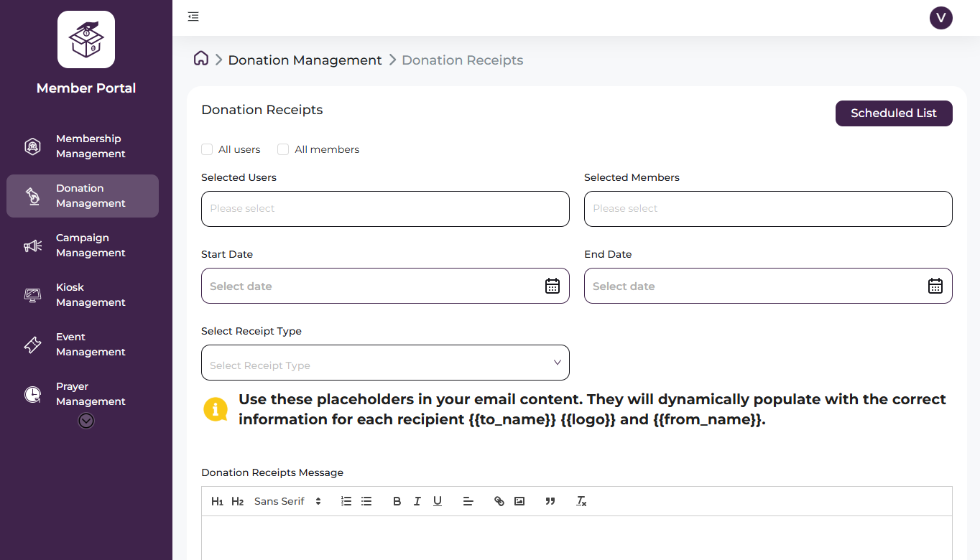
Task: Insert a link in the message editor
Action: 499,501
